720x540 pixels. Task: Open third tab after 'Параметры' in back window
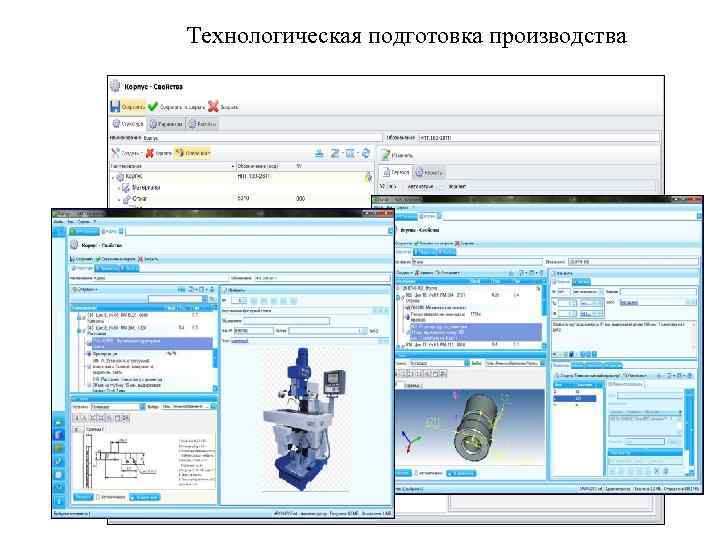click(202, 124)
